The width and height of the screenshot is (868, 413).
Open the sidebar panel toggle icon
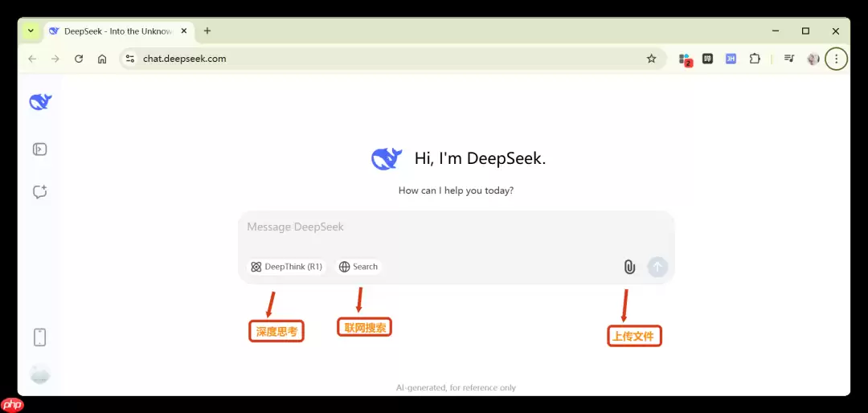coord(40,149)
